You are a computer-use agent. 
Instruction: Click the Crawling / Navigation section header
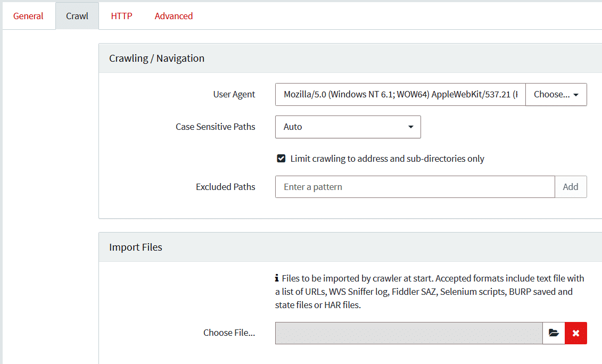(x=156, y=59)
